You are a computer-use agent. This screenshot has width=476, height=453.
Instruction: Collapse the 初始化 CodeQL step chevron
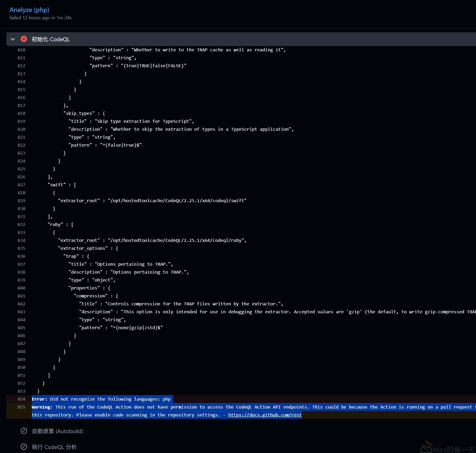coord(13,39)
